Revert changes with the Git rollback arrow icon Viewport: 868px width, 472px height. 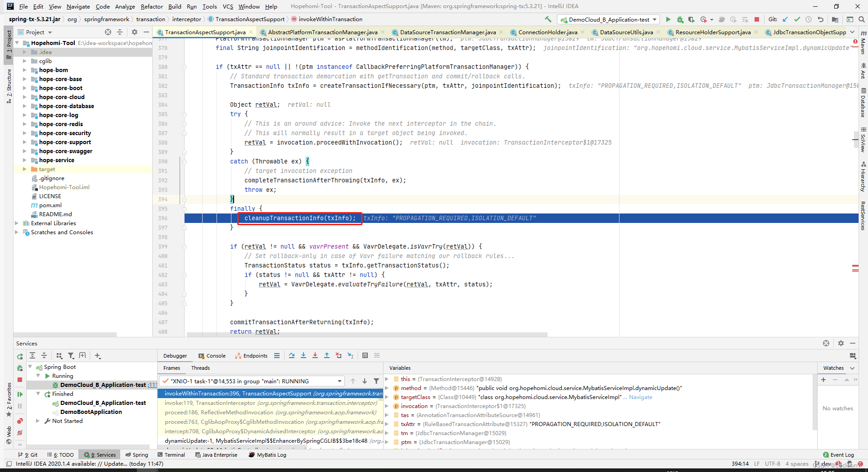click(820, 19)
